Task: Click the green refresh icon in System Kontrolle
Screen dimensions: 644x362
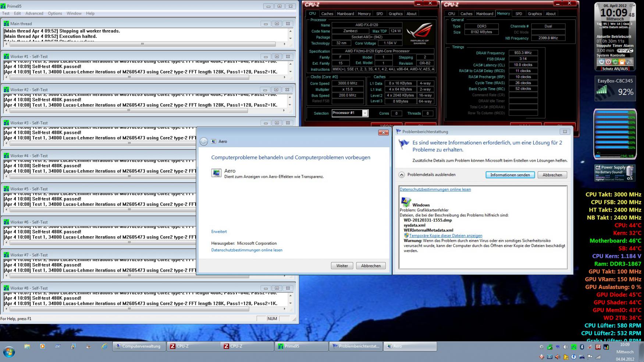Action: point(615,62)
